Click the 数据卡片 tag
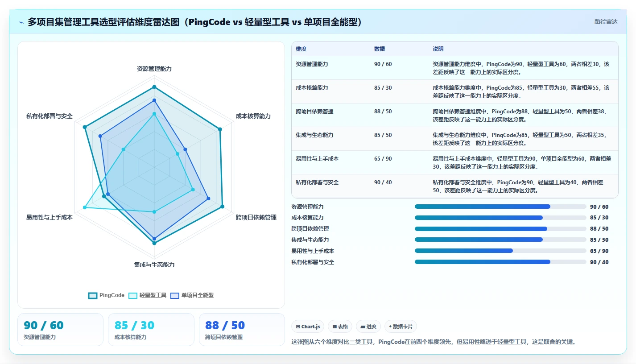Image resolution: width=636 pixels, height=364 pixels. [x=401, y=327]
